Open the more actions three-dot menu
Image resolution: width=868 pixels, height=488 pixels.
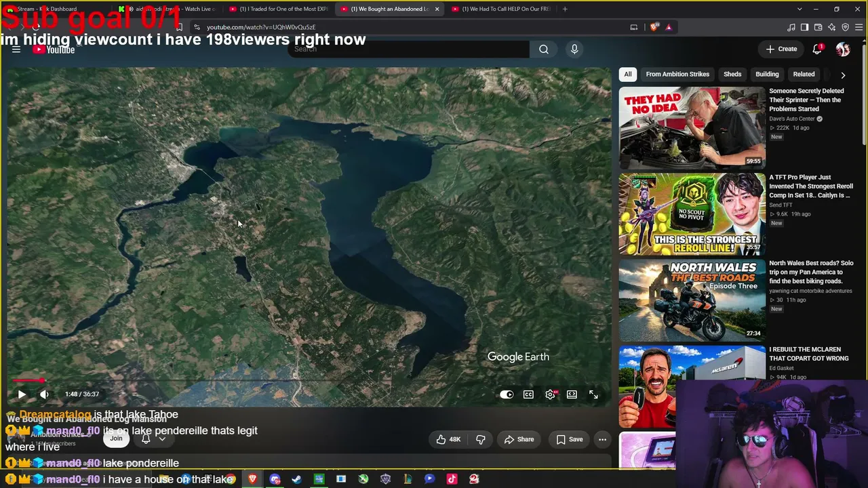(602, 439)
